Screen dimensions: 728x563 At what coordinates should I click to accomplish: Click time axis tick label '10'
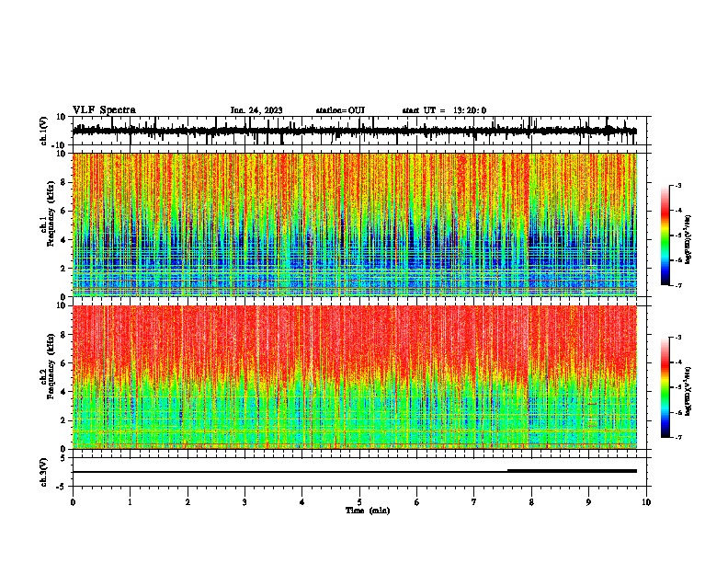(646, 502)
